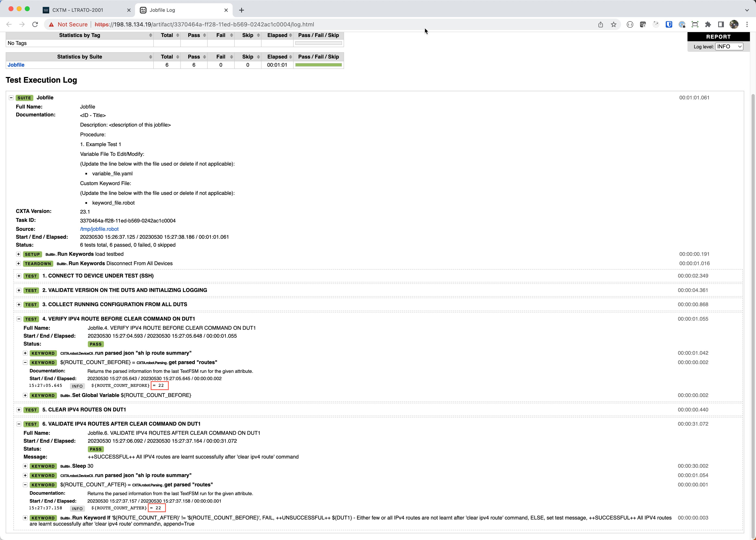Expand run parsed json keyword in test 6
Viewport: 756px width, 540px height.
(x=25, y=475)
